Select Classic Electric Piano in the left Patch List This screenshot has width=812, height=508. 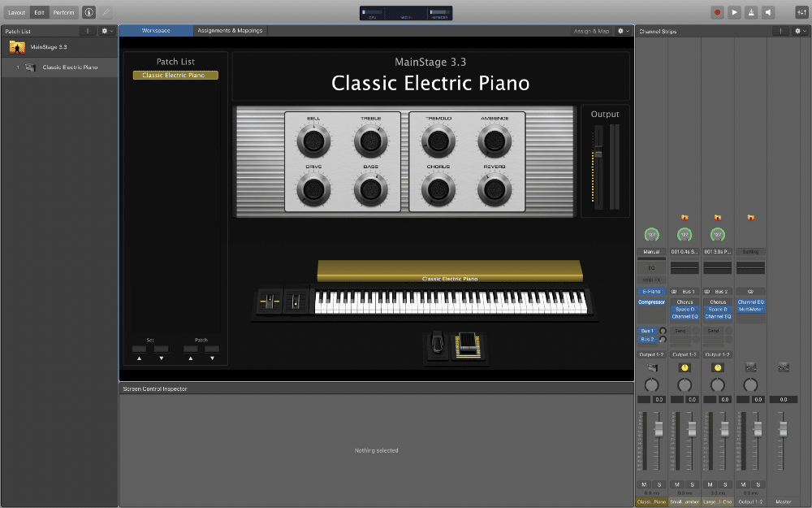click(x=59, y=67)
